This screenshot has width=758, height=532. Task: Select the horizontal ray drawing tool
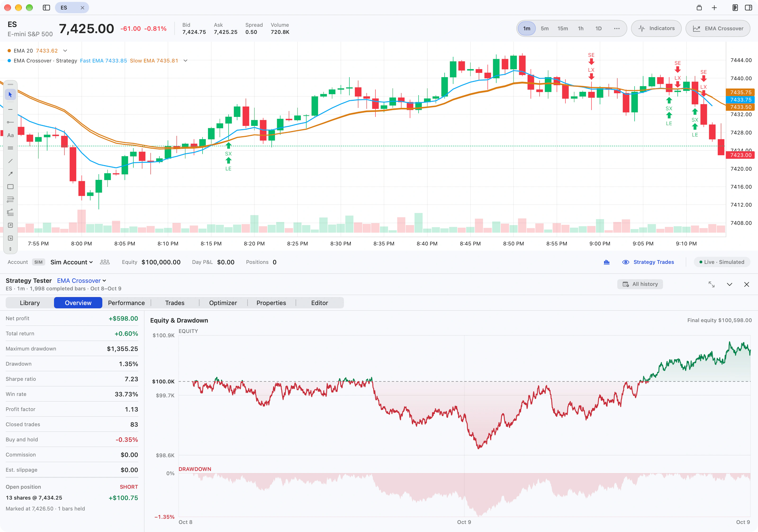10,122
